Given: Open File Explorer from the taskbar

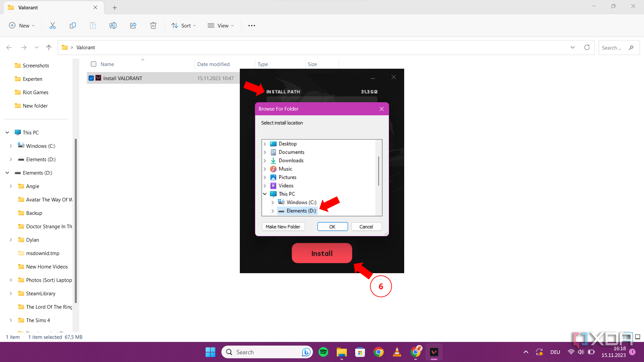Looking at the screenshot, I should pos(342,352).
